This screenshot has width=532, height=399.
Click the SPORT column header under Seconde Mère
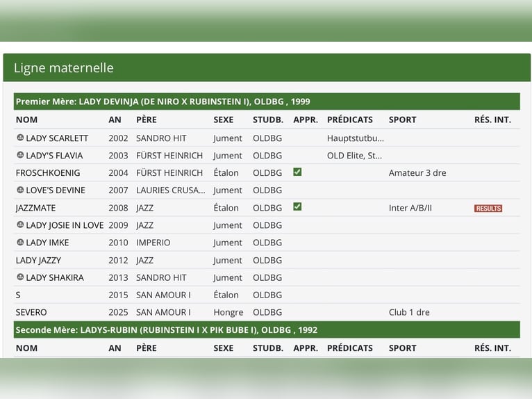coord(402,348)
